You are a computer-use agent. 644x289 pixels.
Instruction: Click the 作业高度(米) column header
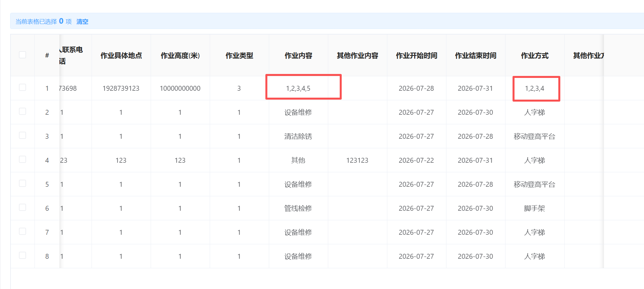click(180, 56)
